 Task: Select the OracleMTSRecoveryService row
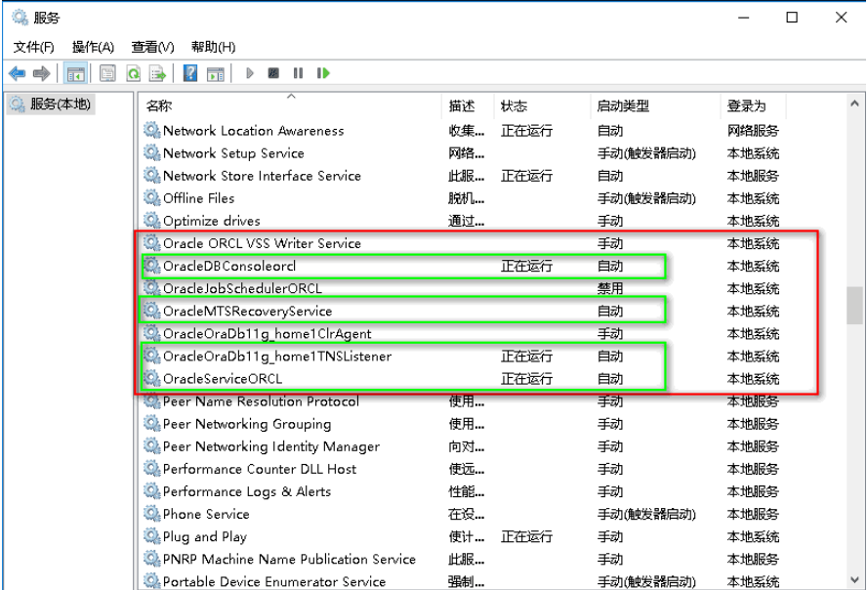462,312
